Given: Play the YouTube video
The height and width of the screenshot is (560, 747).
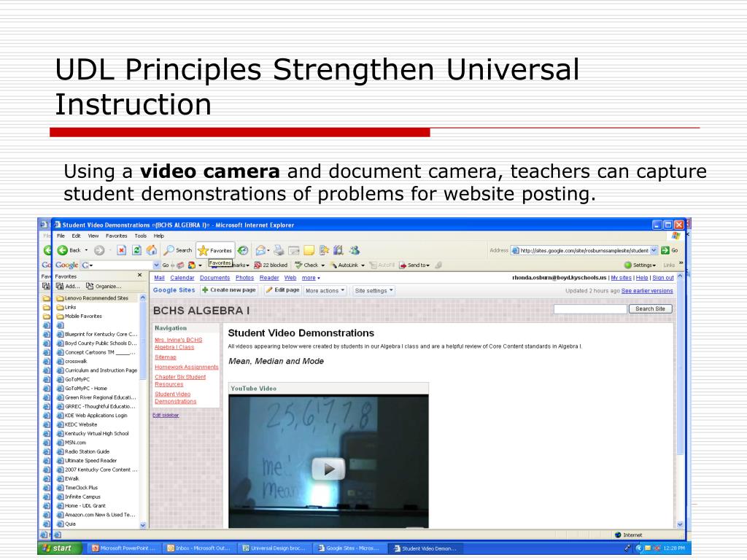Looking at the screenshot, I should click(329, 468).
